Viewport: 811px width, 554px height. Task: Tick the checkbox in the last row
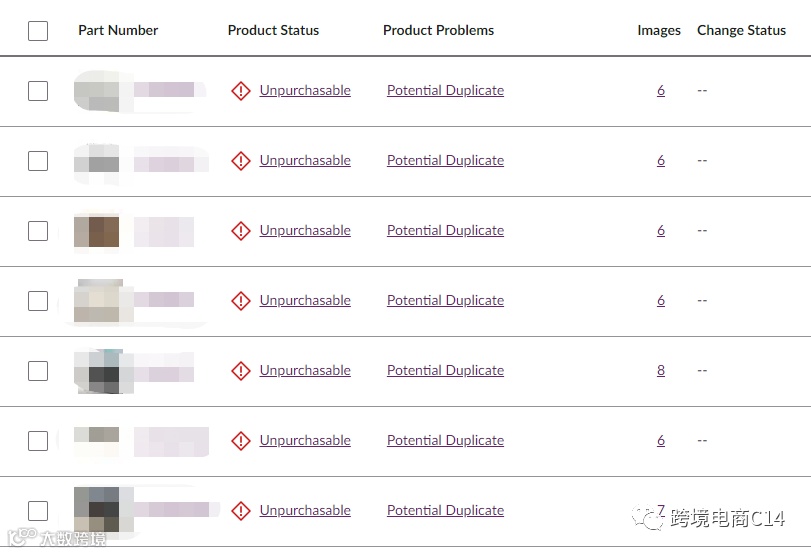click(x=38, y=511)
